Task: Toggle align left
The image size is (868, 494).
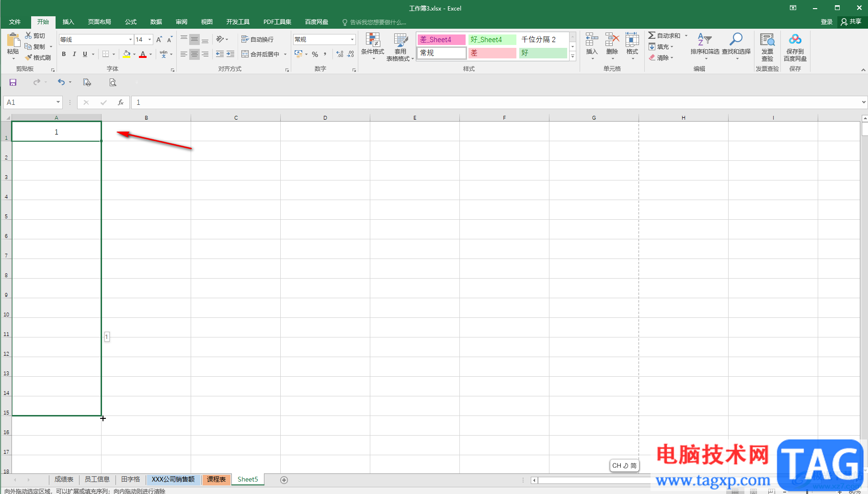Action: click(183, 54)
